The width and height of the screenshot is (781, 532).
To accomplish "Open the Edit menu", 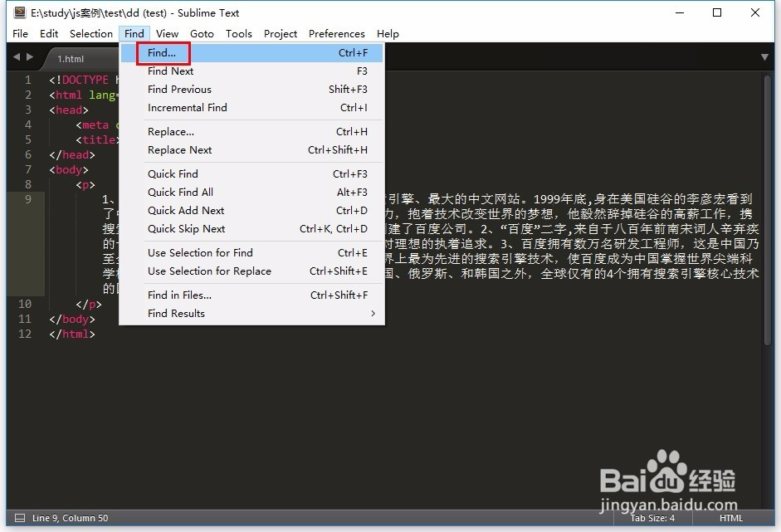I will 49,33.
